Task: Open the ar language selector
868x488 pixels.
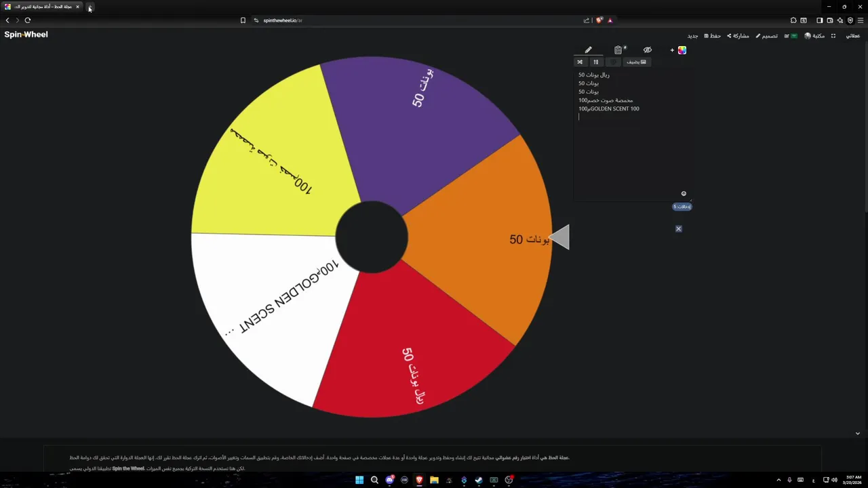Action: [x=791, y=36]
